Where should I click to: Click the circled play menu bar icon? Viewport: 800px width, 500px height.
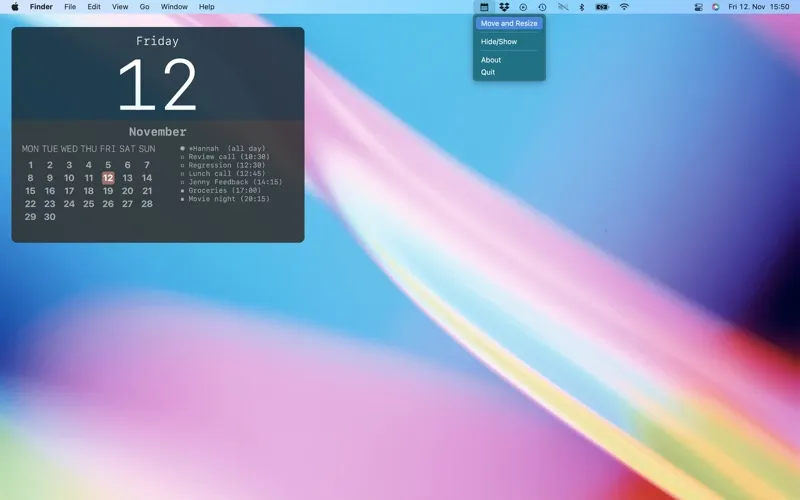coord(523,7)
